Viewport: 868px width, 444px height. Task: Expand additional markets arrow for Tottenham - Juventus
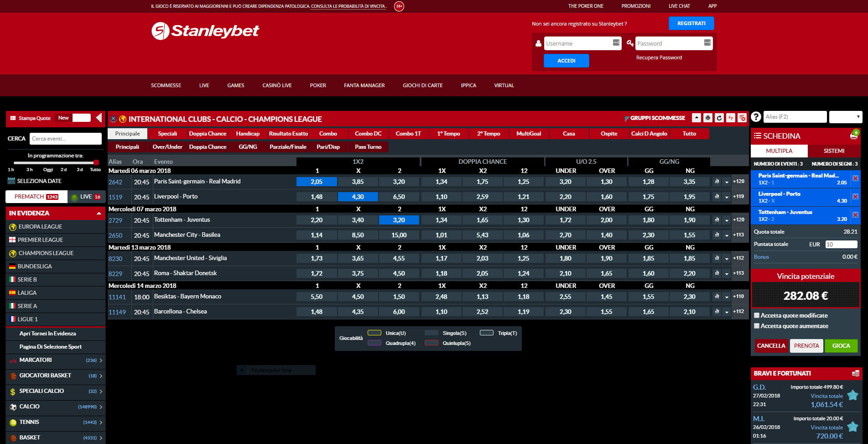727,219
